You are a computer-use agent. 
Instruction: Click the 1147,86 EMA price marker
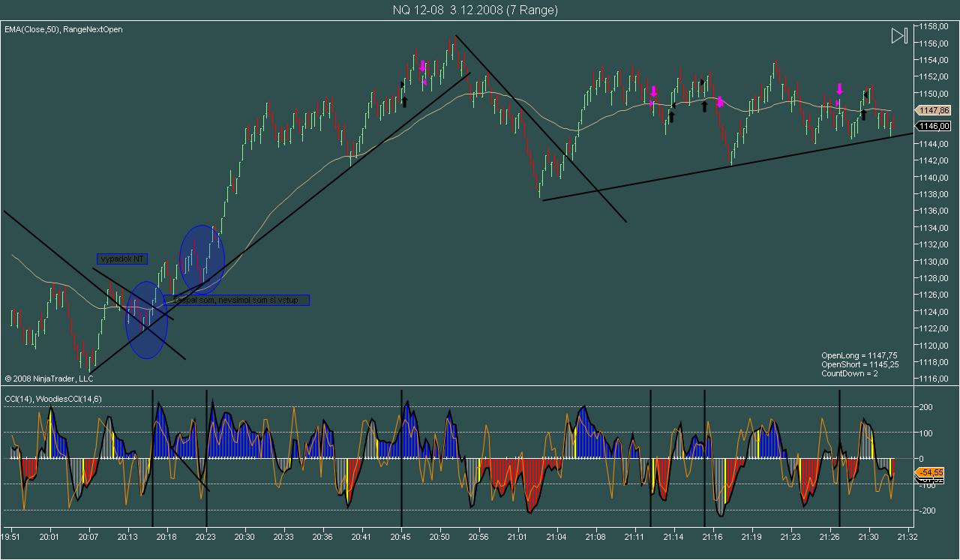click(x=933, y=110)
